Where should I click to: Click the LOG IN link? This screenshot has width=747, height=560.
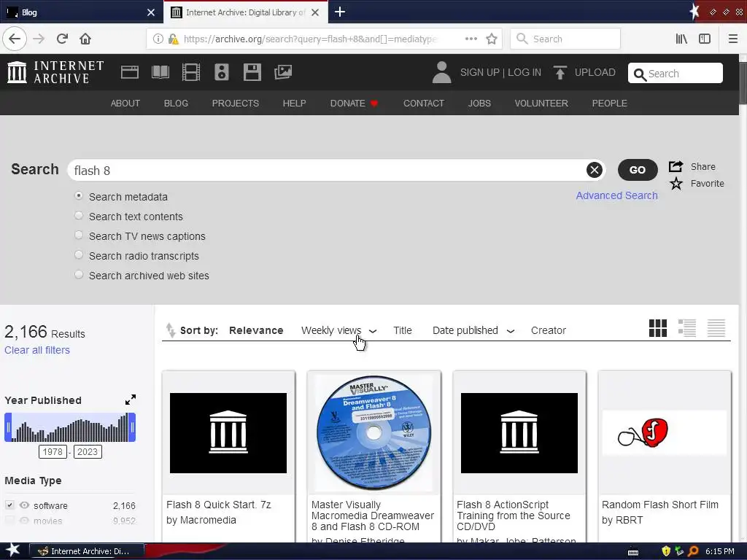(x=524, y=72)
